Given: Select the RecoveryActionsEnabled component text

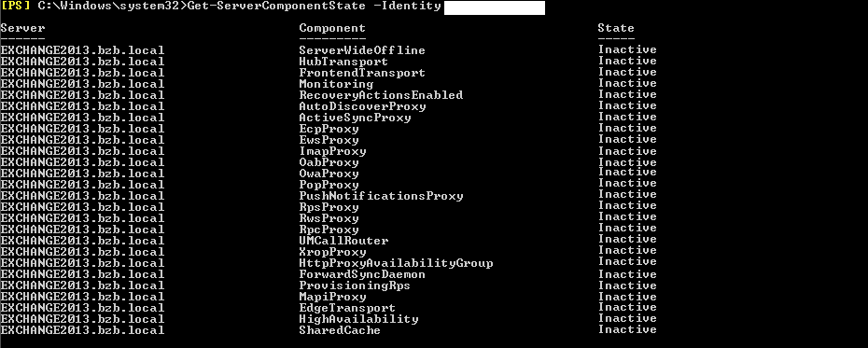Looking at the screenshot, I should click(381, 95).
